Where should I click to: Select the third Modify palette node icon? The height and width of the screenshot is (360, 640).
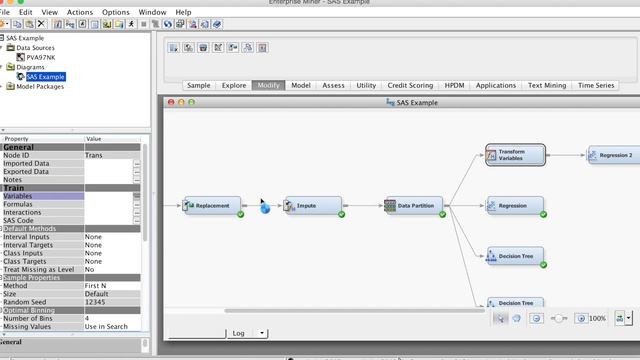tap(203, 48)
